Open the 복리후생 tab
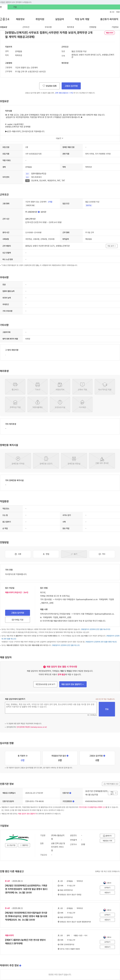Screen dimensions: 120x980 (x=70, y=27)
